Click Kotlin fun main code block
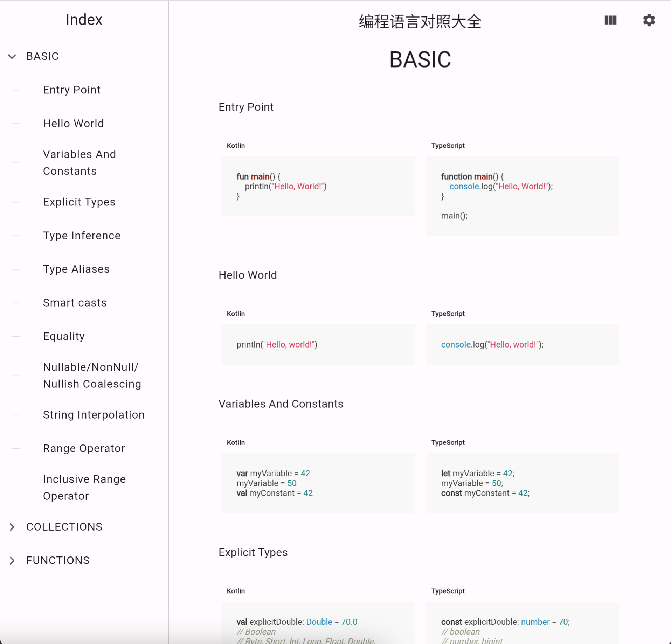This screenshot has height=644, width=671. click(x=318, y=186)
